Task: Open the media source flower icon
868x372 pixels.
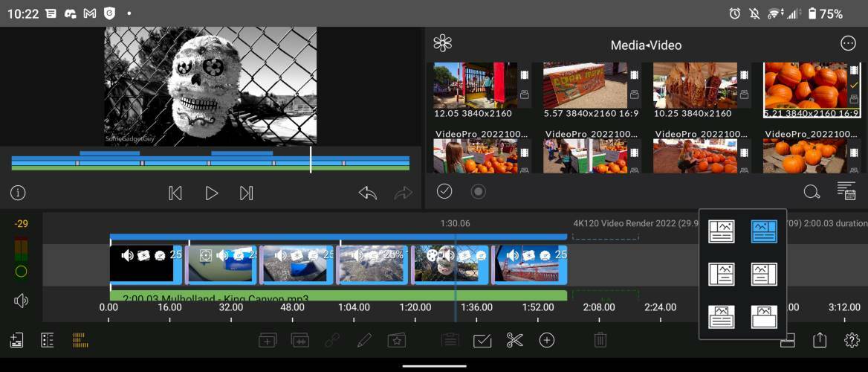Action: 443,43
